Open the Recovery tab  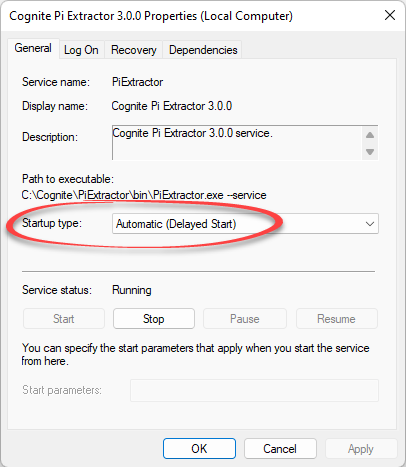click(x=134, y=50)
